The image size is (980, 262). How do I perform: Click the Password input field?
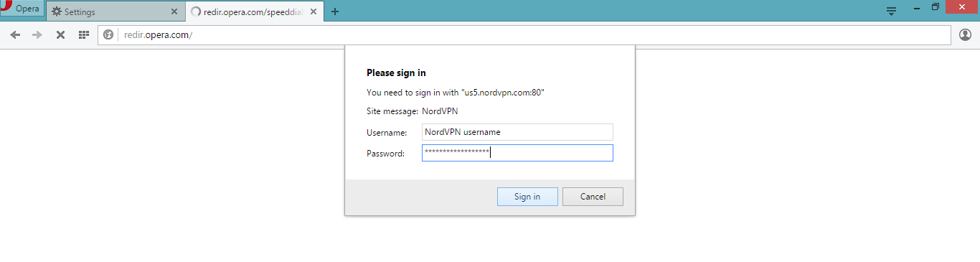[x=517, y=153]
